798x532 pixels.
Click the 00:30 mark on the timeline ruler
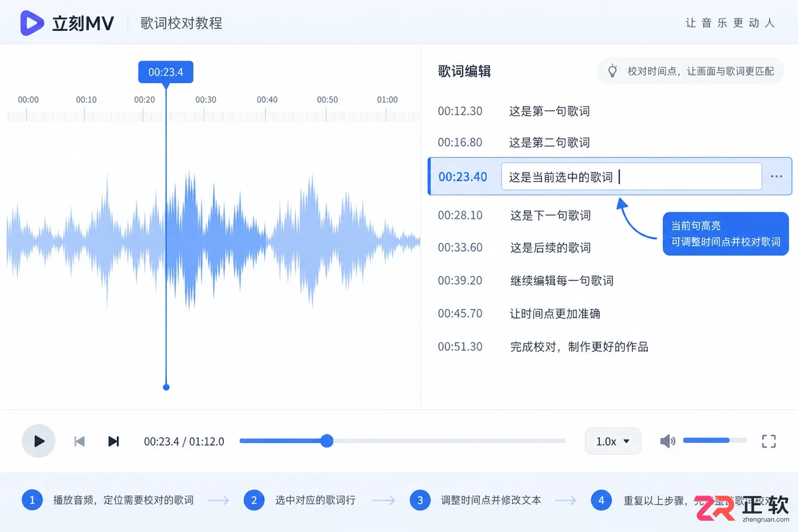click(206, 100)
